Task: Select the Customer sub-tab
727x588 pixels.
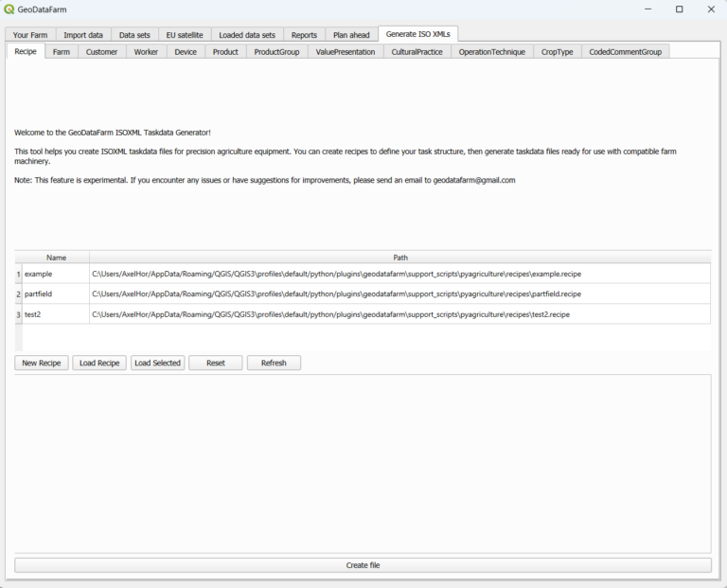Action: pos(102,52)
